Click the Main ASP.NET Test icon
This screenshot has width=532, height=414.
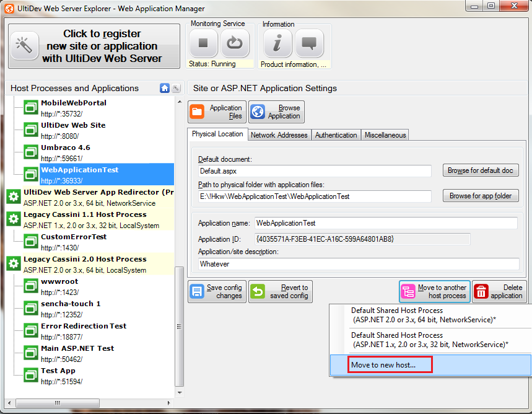tap(31, 353)
